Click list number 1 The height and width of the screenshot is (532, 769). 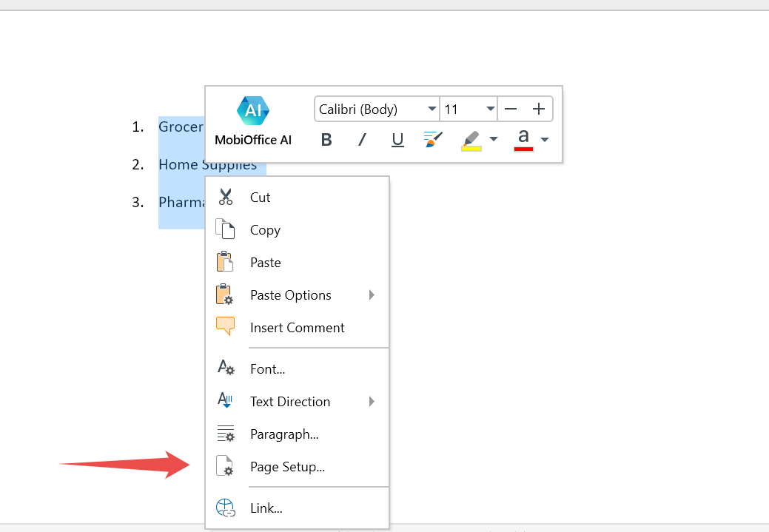[138, 127]
